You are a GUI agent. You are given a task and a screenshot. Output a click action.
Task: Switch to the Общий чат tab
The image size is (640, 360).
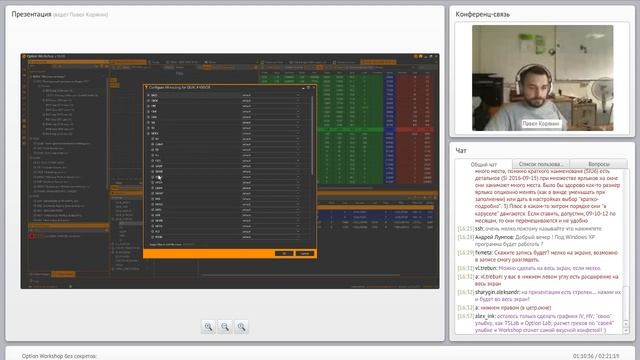pyautogui.click(x=484, y=164)
